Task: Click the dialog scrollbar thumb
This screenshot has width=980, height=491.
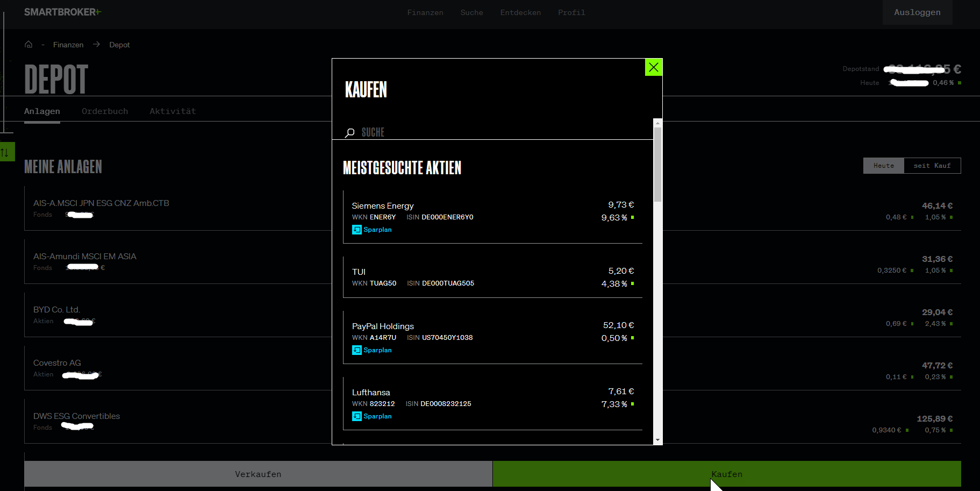Action: [x=657, y=164]
